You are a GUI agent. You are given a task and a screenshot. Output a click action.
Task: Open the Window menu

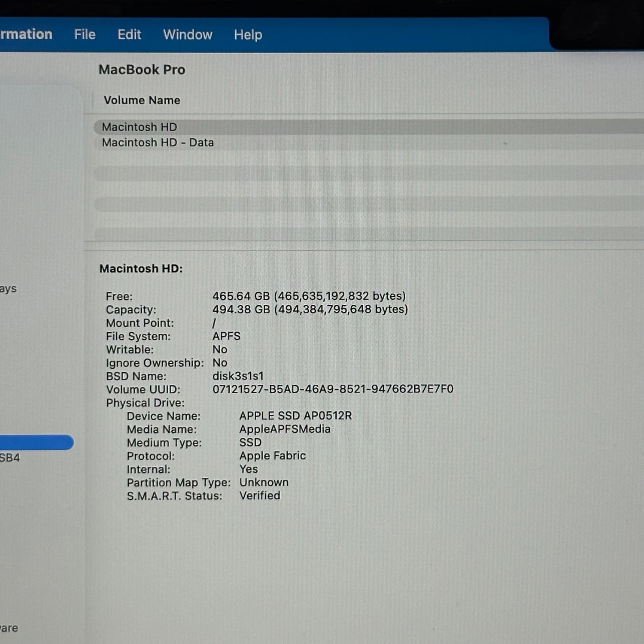(x=188, y=34)
